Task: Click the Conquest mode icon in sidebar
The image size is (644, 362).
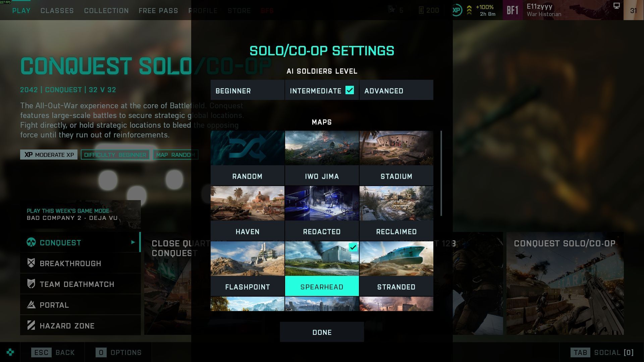Action: [31, 242]
